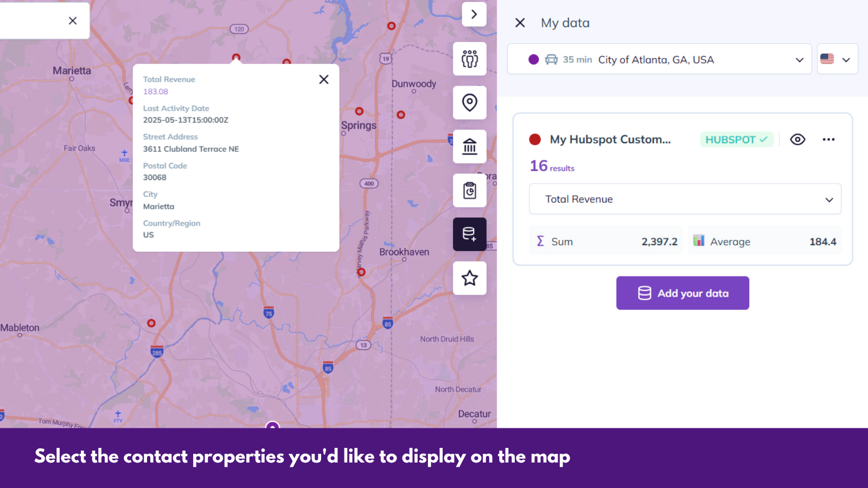
Task: Expand the Total Revenue property dropdown
Action: (x=685, y=199)
